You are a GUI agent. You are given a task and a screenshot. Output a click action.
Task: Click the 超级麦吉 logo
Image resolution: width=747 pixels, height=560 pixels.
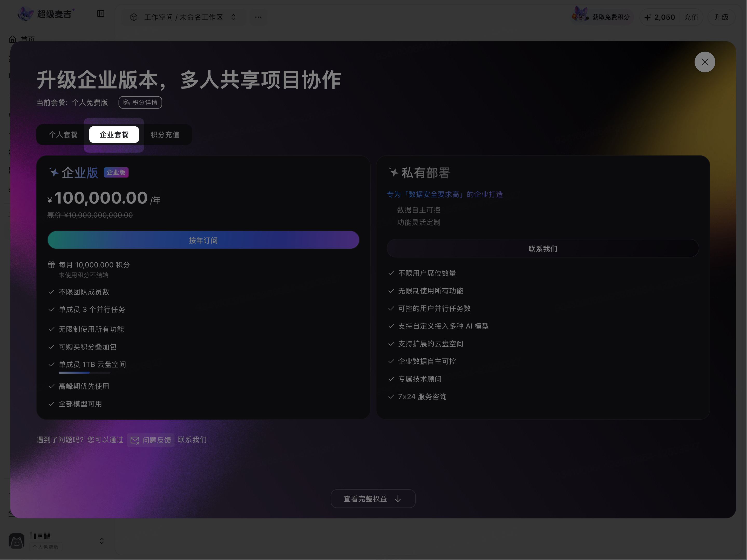point(47,14)
